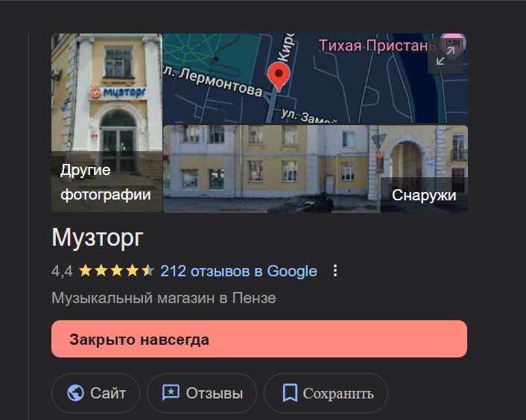Viewport: 526px width, 420px height.
Task: Click the Музыкальный магазин в Пензе description
Action: pos(164,298)
